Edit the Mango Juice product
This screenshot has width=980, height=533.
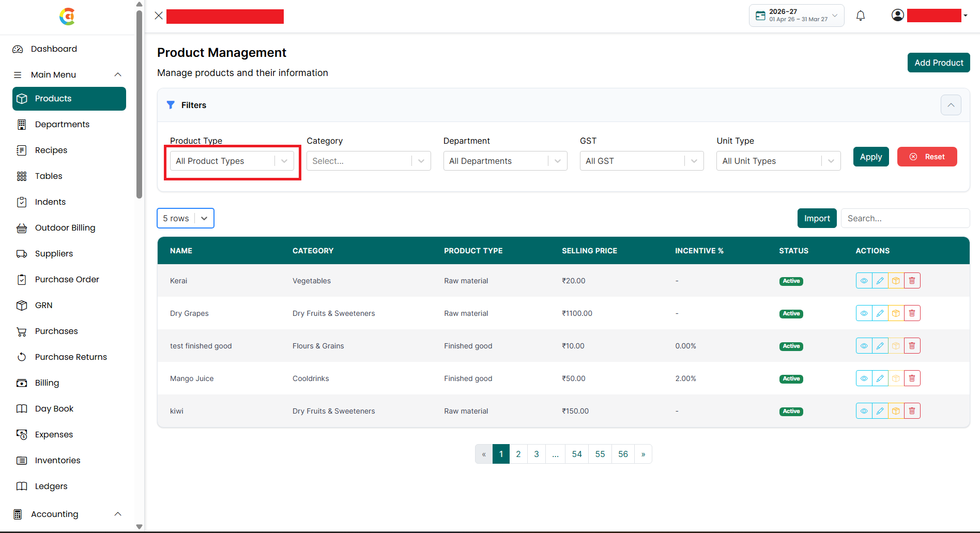point(880,378)
